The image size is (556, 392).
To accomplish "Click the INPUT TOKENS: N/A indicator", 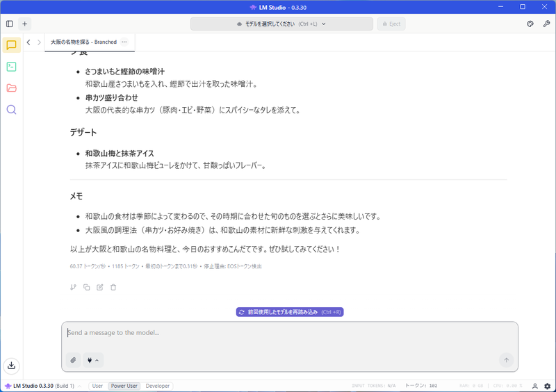I will (374, 386).
